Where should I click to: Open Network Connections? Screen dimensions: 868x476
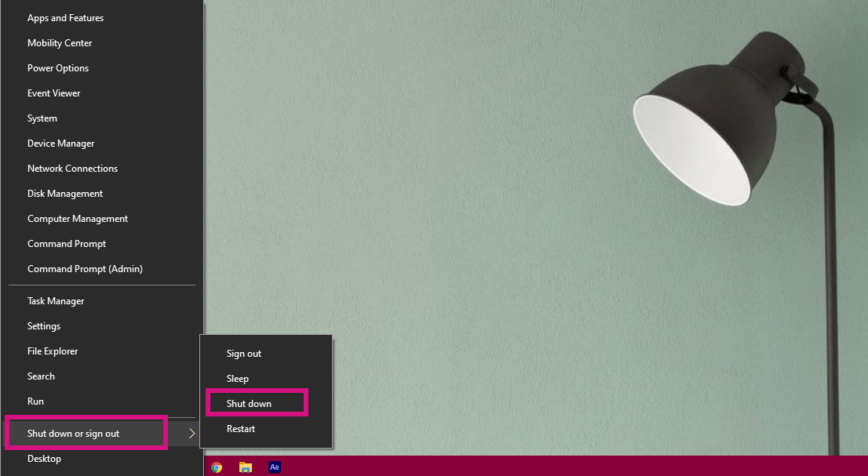(72, 168)
